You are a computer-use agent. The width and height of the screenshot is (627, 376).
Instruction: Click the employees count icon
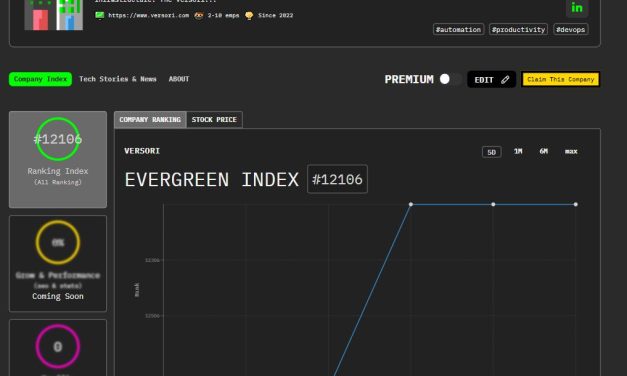point(199,15)
